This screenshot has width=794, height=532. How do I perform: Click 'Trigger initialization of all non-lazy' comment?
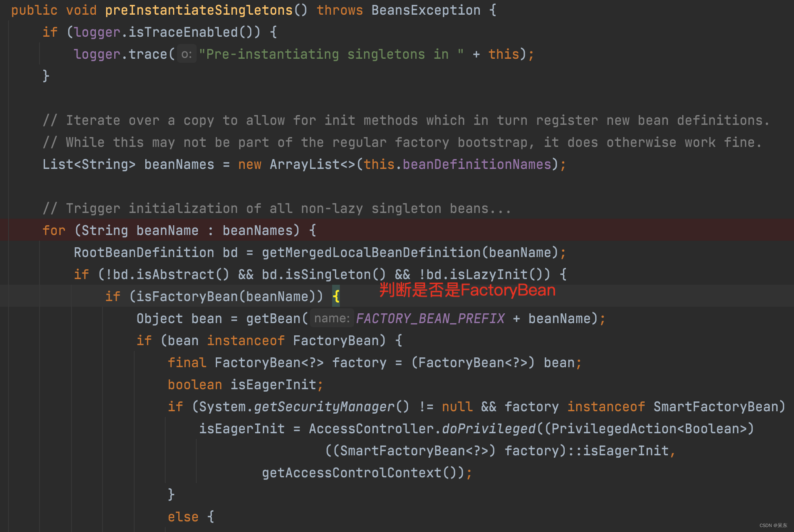tap(277, 208)
